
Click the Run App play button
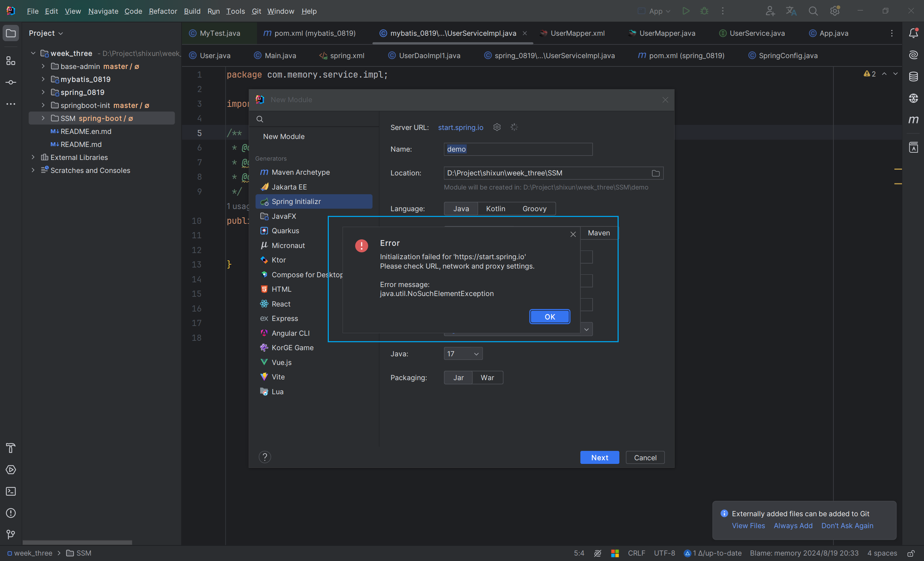pos(686,11)
